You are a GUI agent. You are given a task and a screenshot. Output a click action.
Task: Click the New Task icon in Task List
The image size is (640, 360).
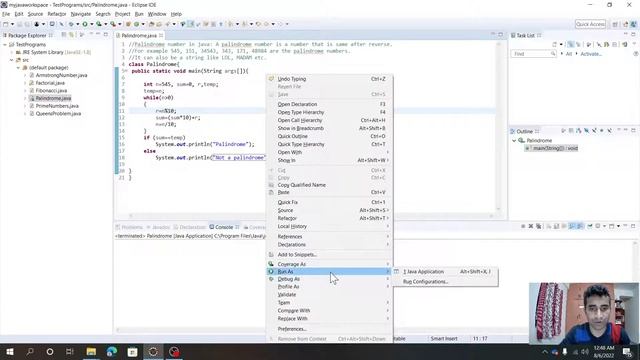click(555, 44)
